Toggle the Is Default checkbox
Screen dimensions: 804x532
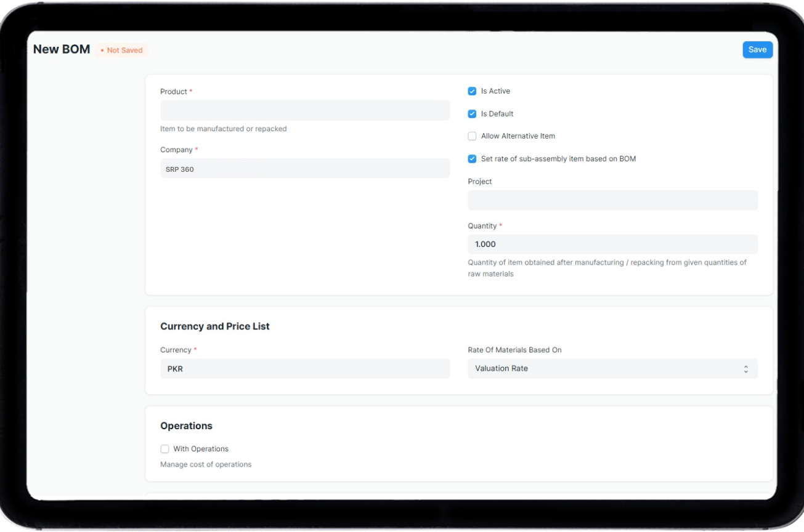click(x=473, y=114)
